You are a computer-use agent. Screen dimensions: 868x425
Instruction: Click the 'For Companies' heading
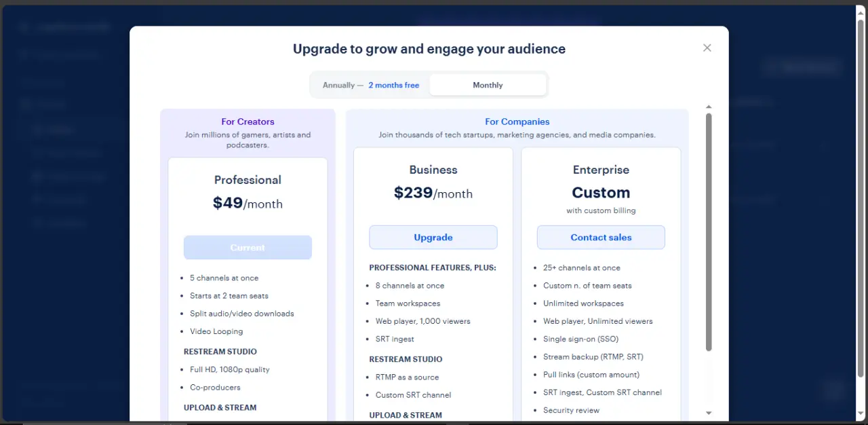[x=517, y=122]
